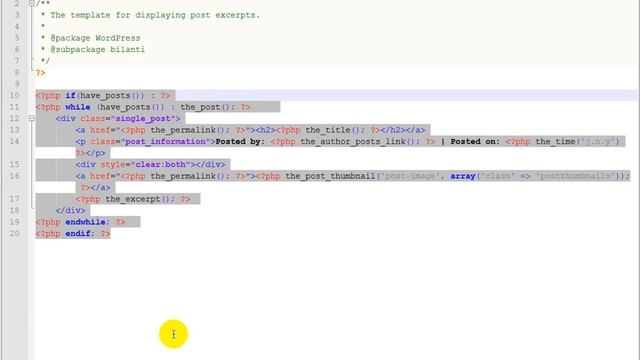Click line number 10 in the margin

14,96
